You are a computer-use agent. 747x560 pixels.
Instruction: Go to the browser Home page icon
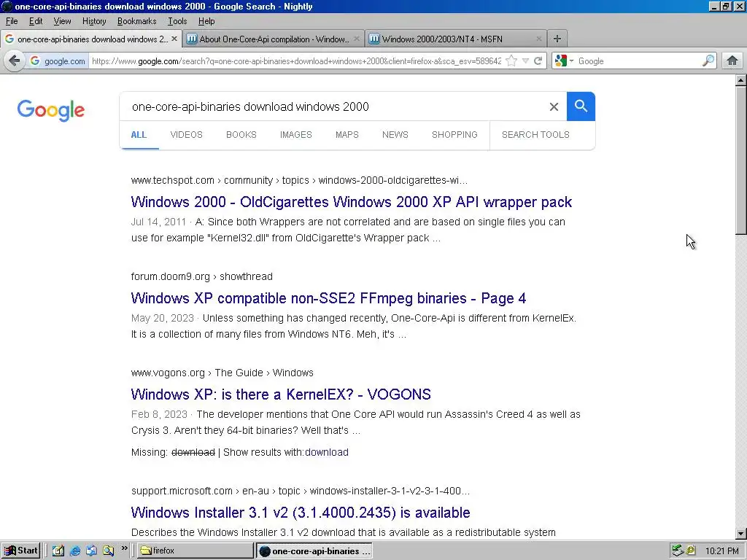732,61
